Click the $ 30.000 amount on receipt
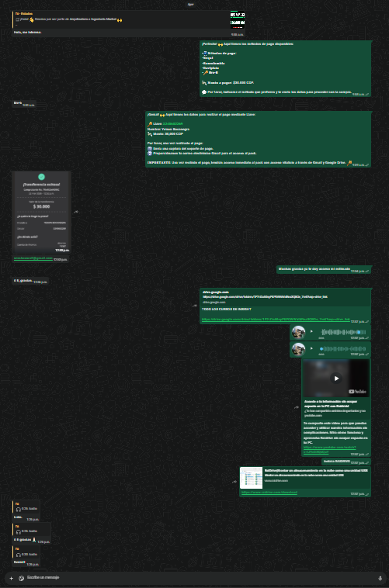 41,206
